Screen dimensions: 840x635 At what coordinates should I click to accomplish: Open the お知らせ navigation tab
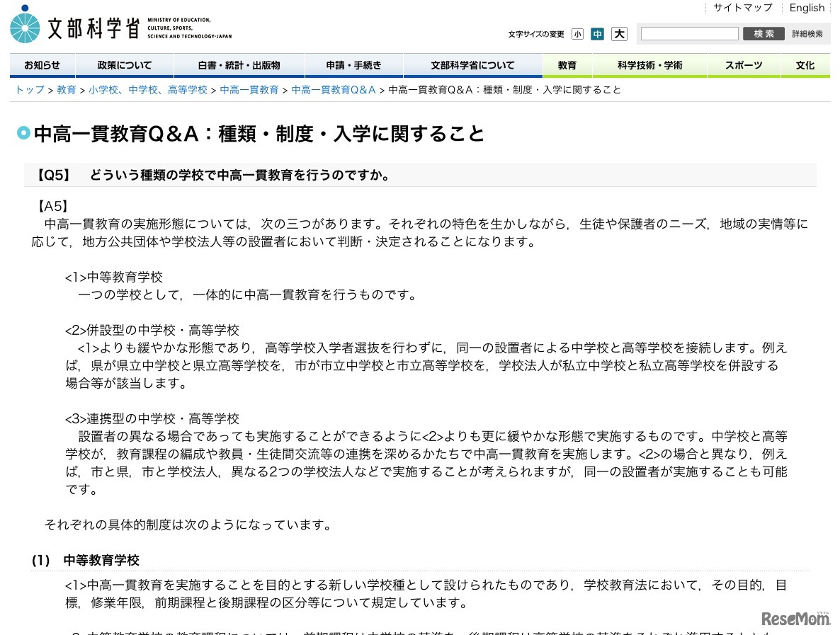pyautogui.click(x=42, y=65)
